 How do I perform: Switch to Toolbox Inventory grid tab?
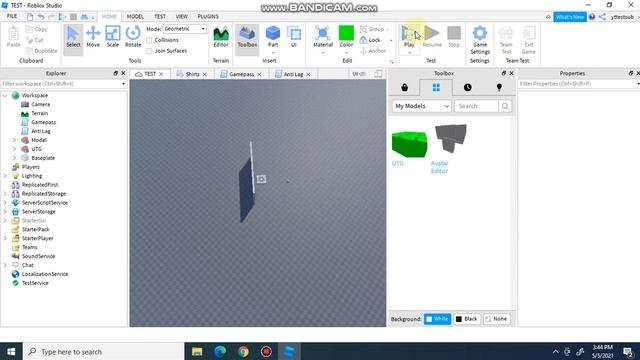tap(436, 87)
